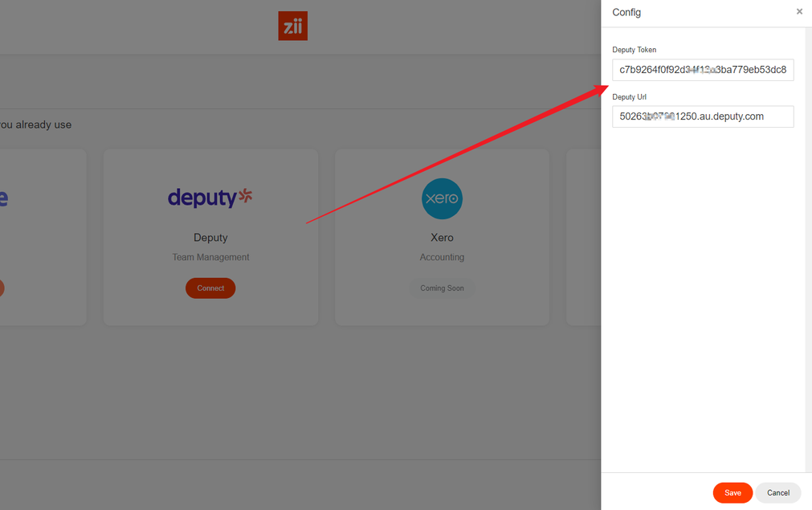The image size is (812, 510).
Task: Click the Xero round logo
Action: [442, 198]
